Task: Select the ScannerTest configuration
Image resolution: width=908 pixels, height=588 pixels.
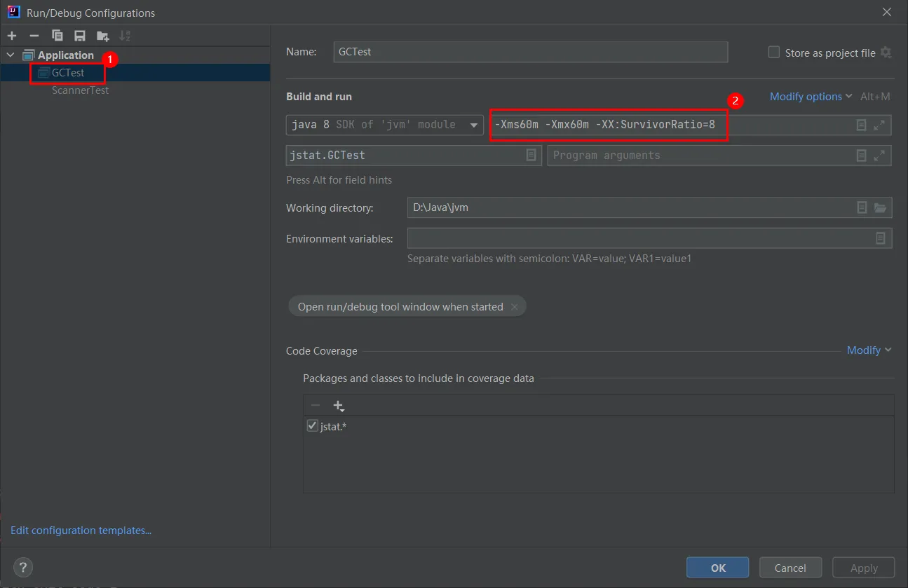Action: tap(135, 90)
